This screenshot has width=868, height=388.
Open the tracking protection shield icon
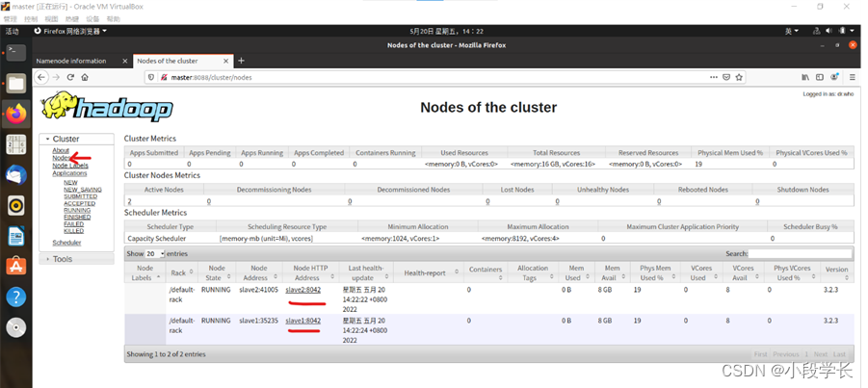coord(151,77)
